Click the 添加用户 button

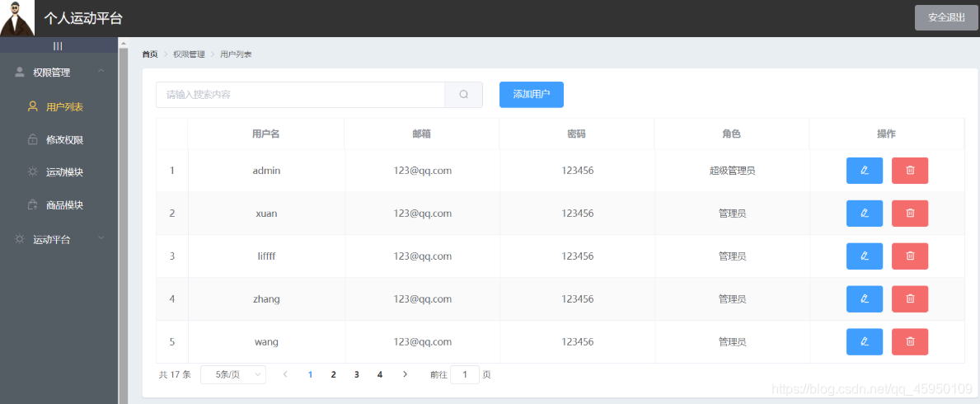tap(532, 95)
